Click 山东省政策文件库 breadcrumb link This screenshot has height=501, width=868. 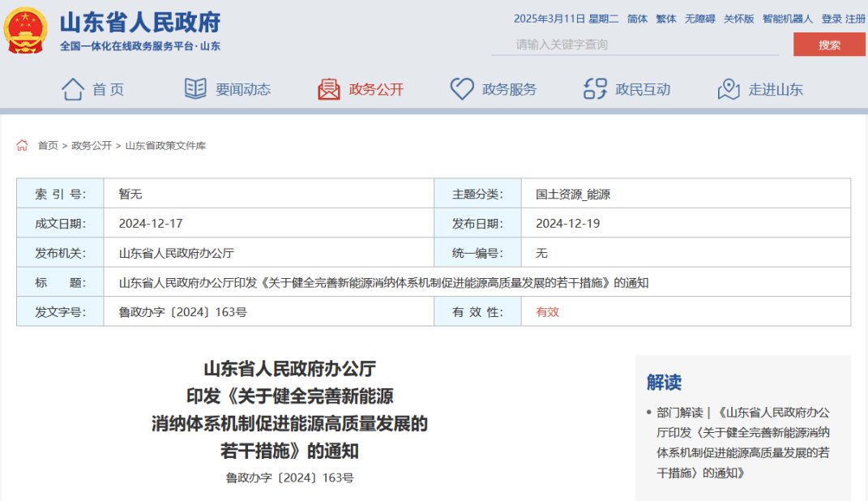tap(165, 146)
